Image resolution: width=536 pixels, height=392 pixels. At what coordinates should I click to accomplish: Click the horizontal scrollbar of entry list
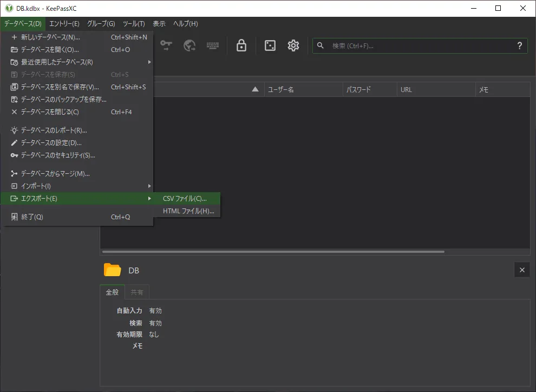273,252
